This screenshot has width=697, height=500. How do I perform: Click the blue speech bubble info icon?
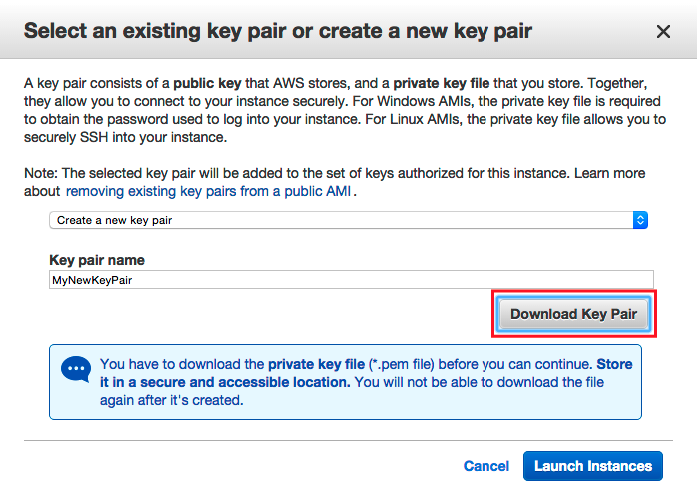click(x=75, y=370)
